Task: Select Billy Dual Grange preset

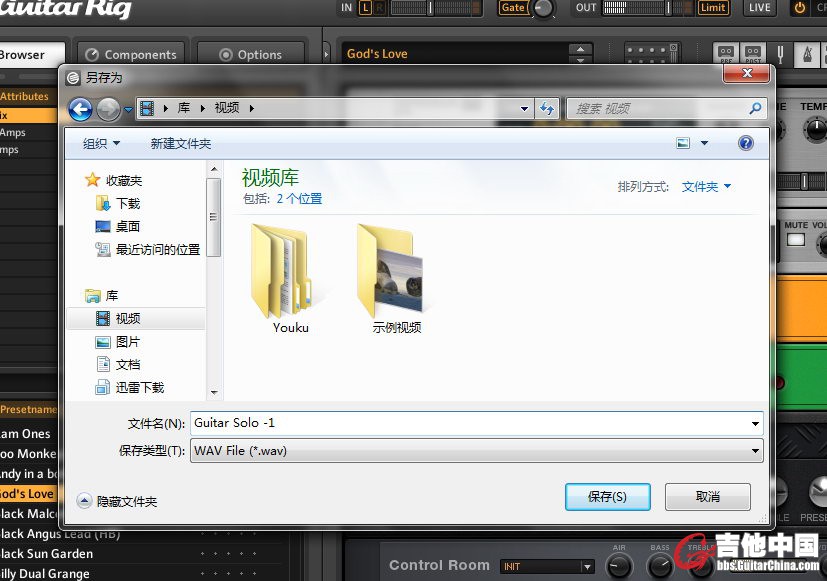Action: (45, 574)
